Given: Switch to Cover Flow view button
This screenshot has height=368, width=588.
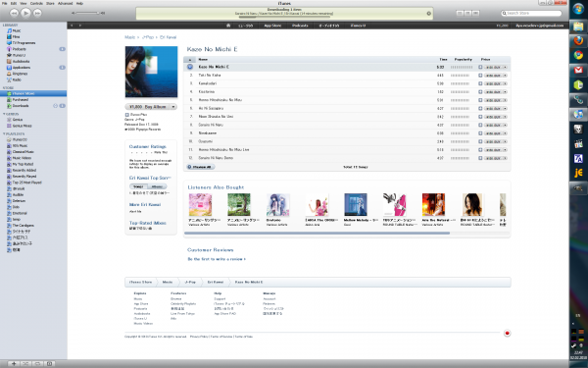Looking at the screenshot, I should click(475, 13).
